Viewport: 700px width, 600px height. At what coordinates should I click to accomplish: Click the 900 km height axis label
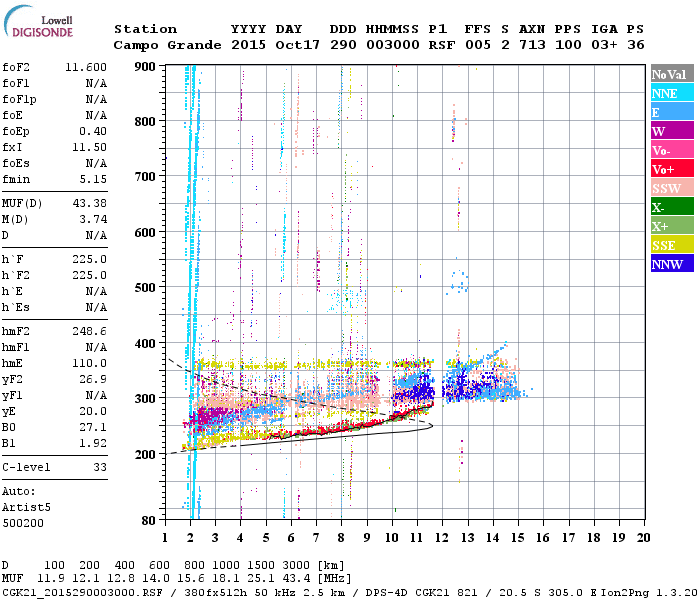145,67
